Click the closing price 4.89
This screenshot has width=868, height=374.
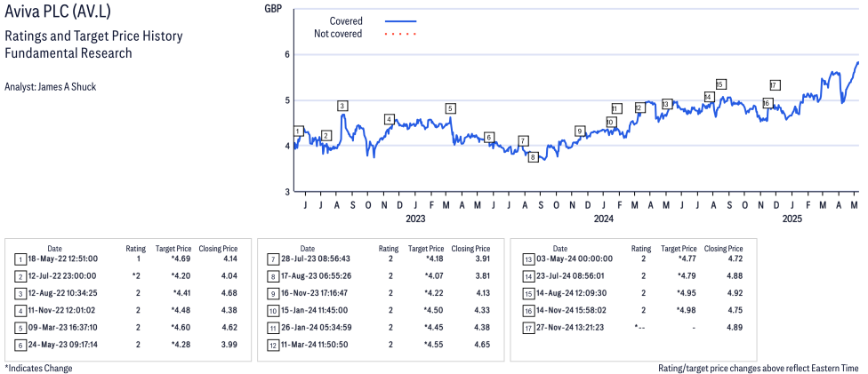tap(735, 327)
